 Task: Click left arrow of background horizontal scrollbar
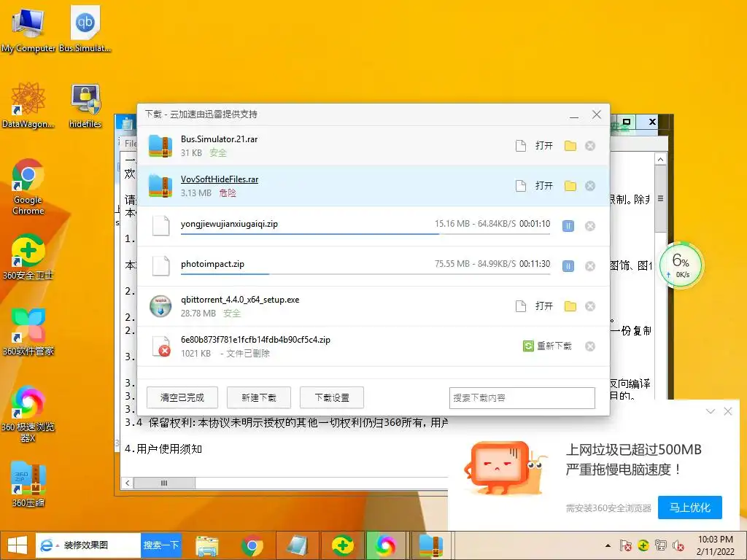coord(127,483)
